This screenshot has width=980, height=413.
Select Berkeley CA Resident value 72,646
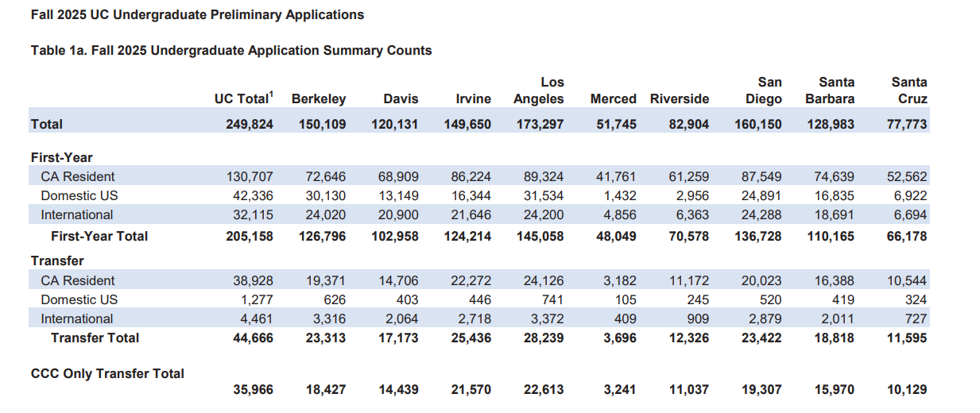tap(326, 177)
